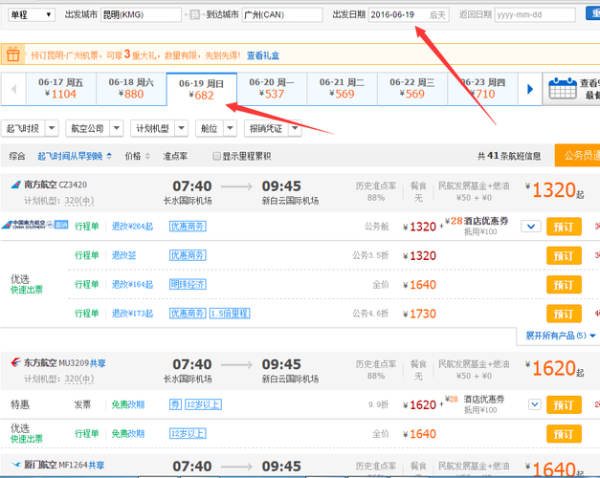Open the trip type dropdown showing 单程
The height and width of the screenshot is (478, 600).
(31, 15)
